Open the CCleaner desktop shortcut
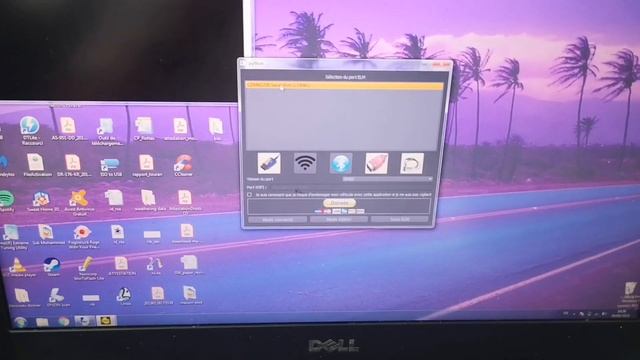The image size is (640, 360). (x=183, y=165)
